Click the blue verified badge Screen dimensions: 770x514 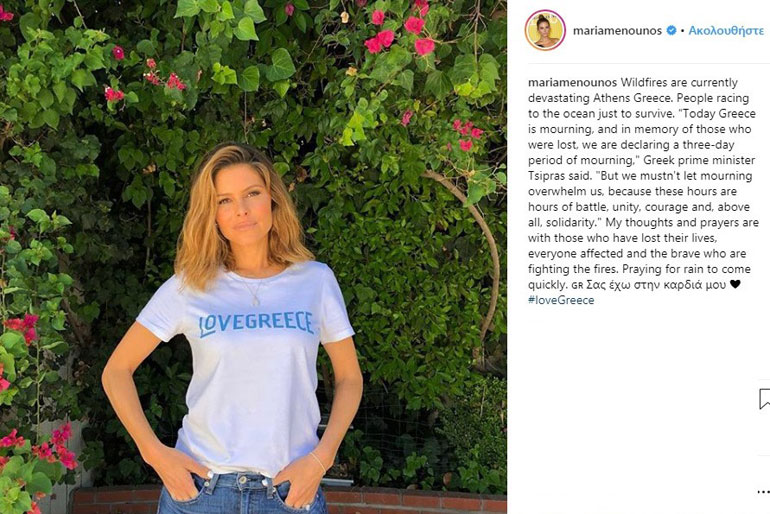tap(671, 30)
